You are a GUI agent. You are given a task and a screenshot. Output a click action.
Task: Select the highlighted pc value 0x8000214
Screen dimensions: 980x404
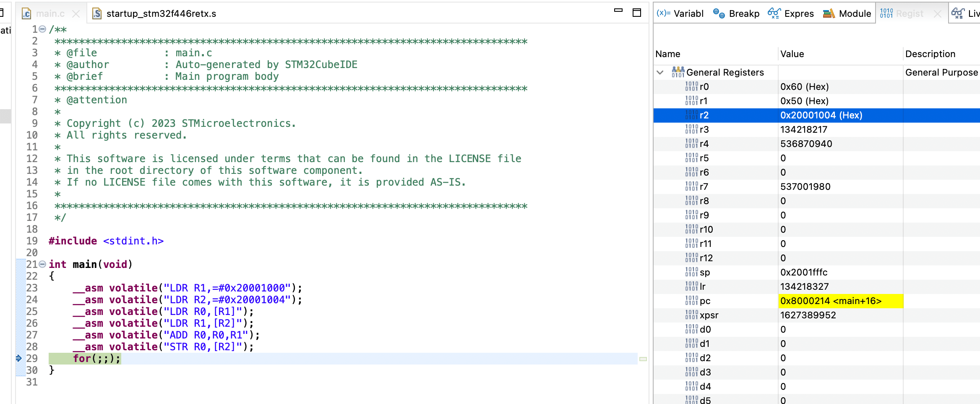click(841, 301)
